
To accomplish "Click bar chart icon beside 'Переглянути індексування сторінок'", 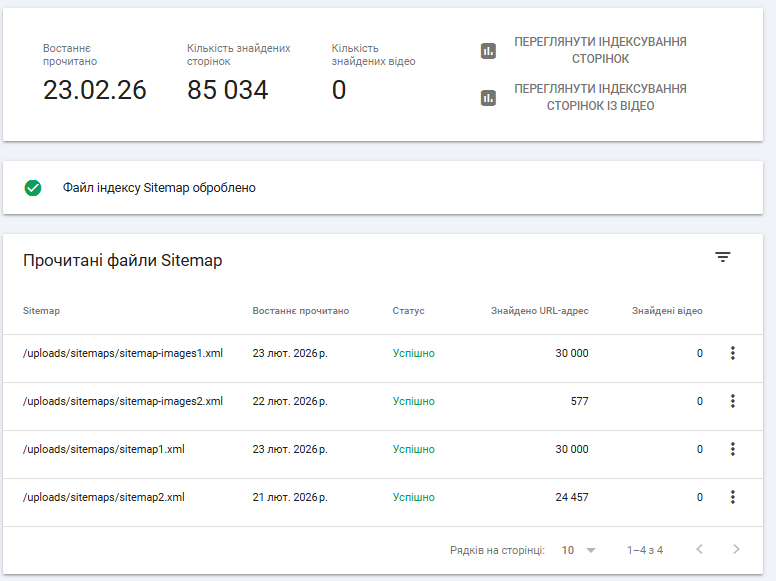I will tap(488, 51).
